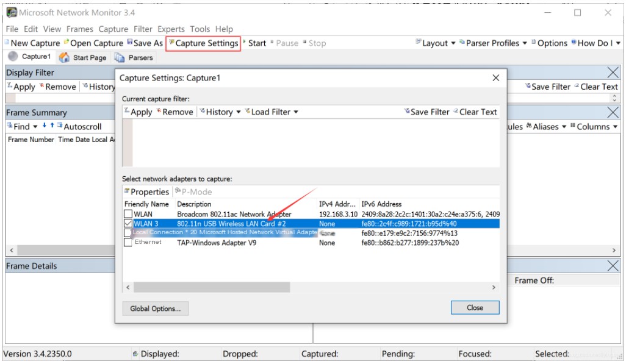Open the Aliases dropdown
Viewport: 626px width, 364px height.
click(x=546, y=127)
